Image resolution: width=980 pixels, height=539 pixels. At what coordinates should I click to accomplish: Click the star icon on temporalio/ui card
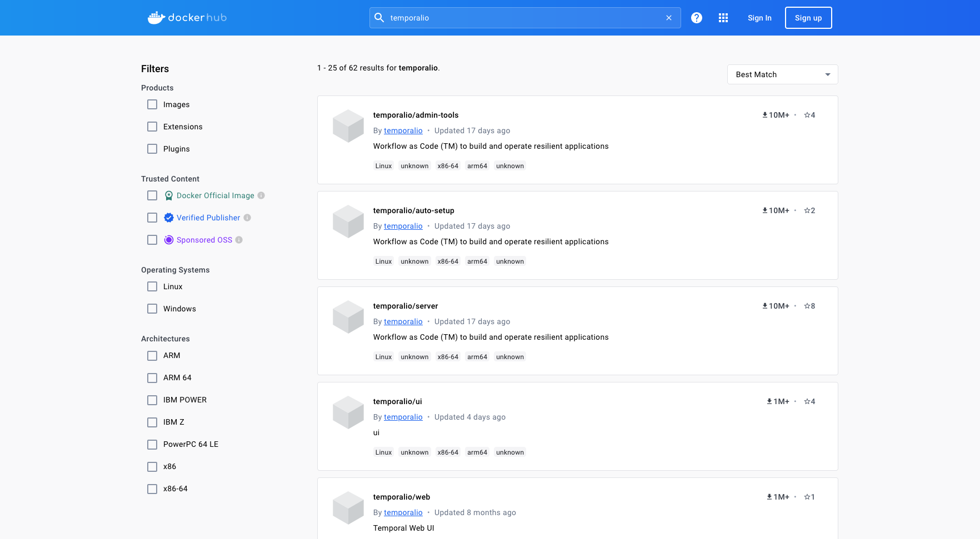pos(807,401)
